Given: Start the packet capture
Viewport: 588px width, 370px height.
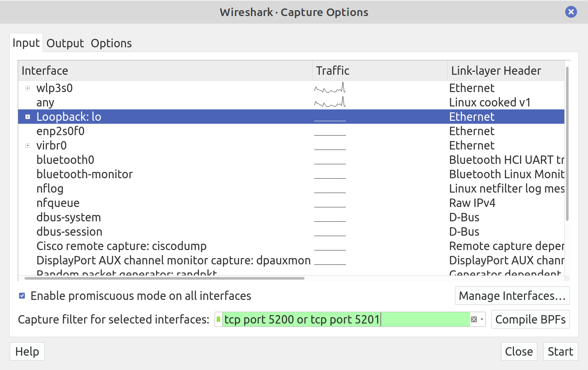Looking at the screenshot, I should (x=560, y=351).
